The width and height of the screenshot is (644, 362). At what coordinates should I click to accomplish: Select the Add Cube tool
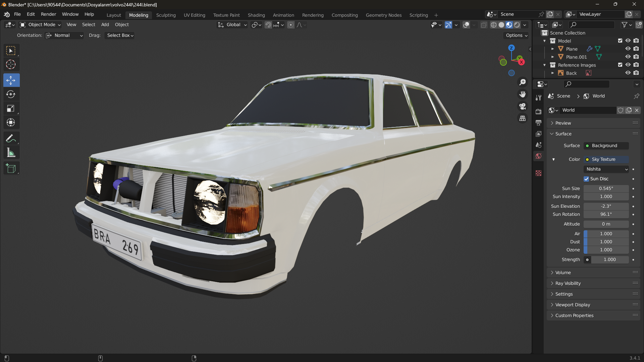click(x=11, y=169)
